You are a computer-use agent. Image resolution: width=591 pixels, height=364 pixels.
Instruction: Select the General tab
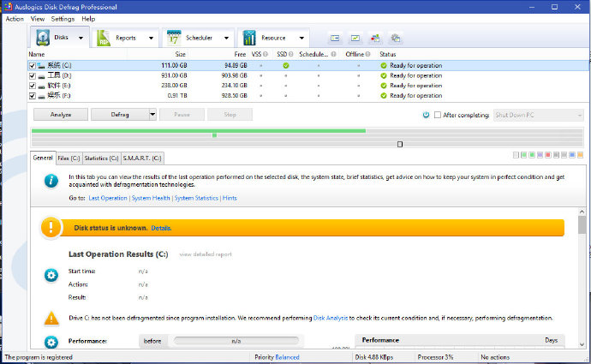pos(43,158)
